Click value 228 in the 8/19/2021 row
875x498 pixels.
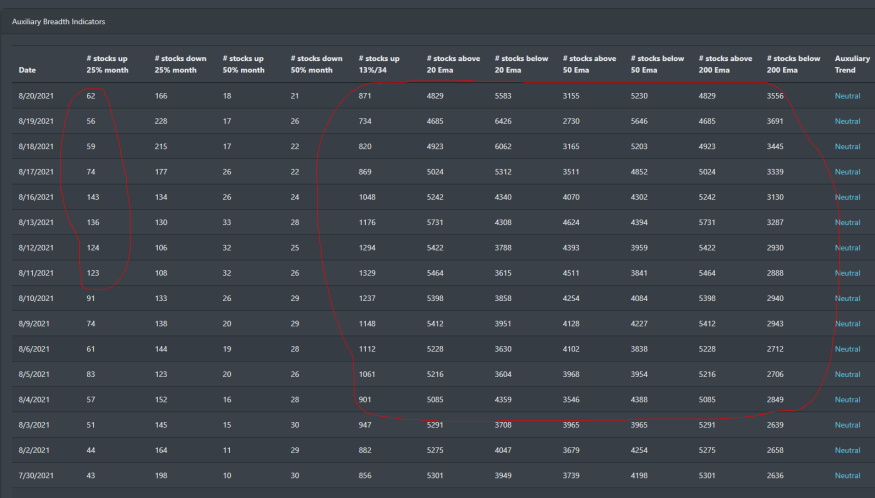(x=161, y=121)
